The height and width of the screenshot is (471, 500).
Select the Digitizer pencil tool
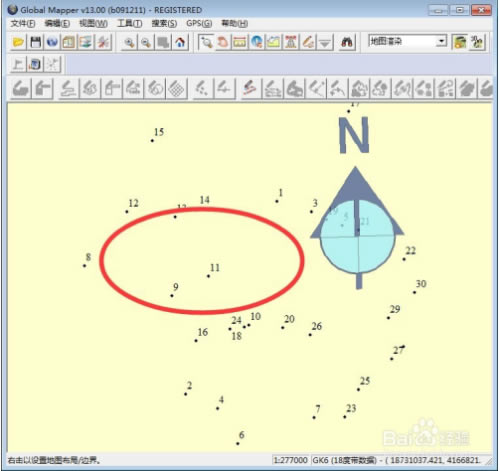(308, 42)
